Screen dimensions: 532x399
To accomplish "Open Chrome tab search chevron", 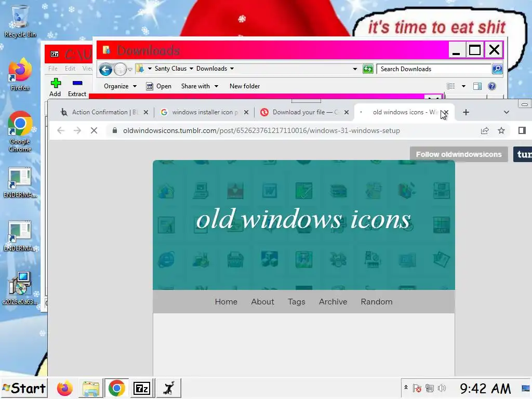I will coord(506,112).
